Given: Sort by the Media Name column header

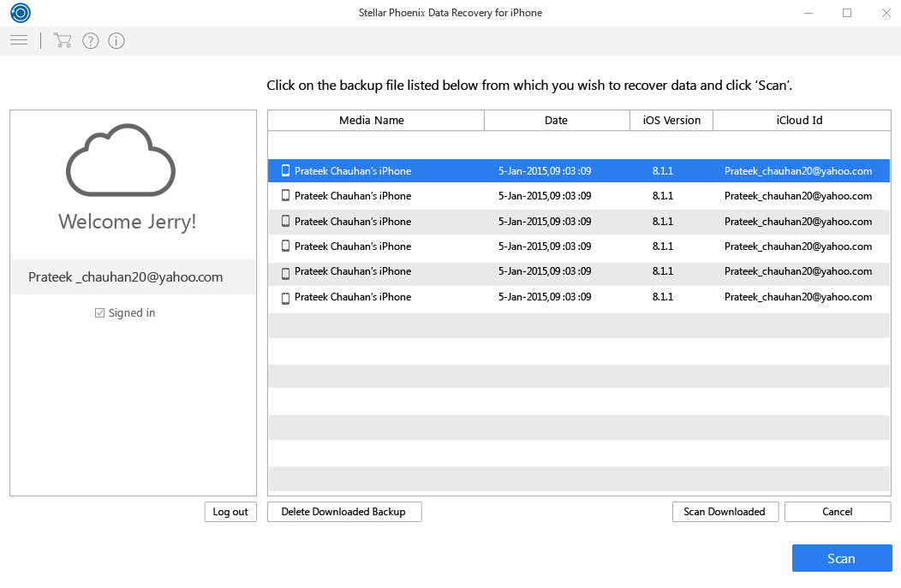Looking at the screenshot, I should pos(376,121).
